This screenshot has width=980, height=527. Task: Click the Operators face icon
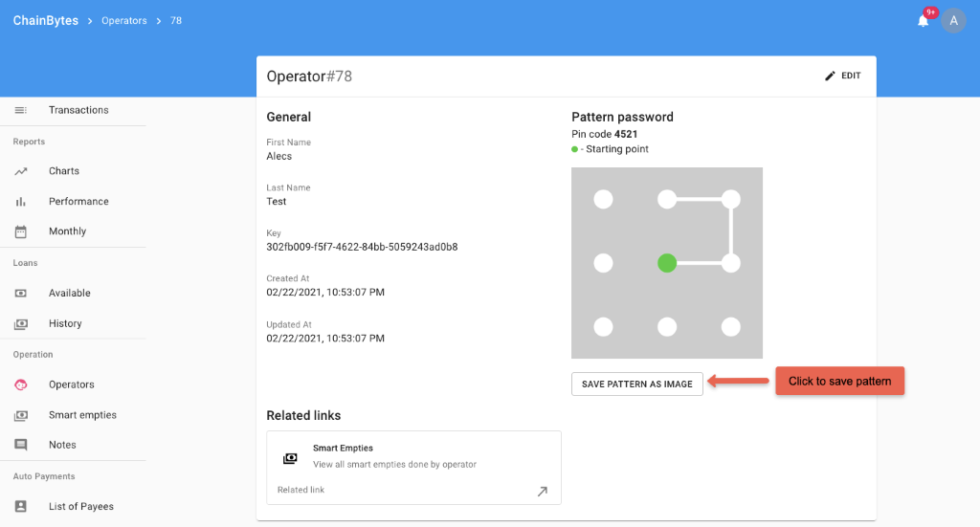click(x=21, y=384)
